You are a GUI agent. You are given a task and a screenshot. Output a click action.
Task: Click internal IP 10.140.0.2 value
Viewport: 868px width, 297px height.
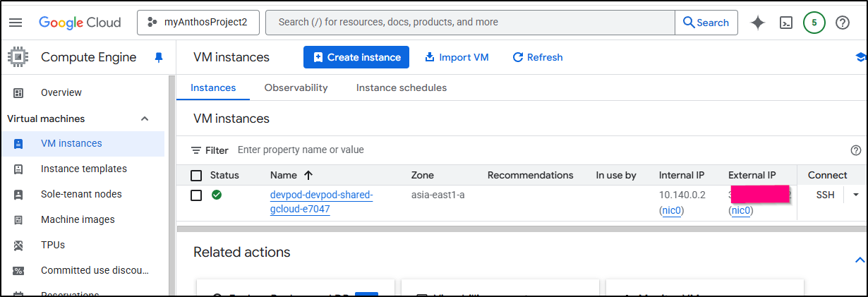click(x=682, y=195)
